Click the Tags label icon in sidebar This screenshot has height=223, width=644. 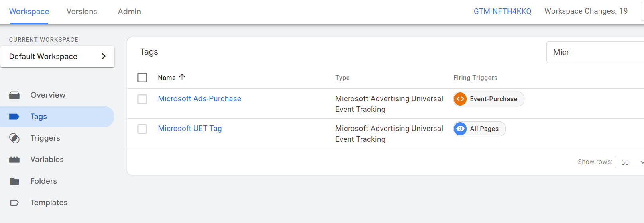pyautogui.click(x=14, y=117)
